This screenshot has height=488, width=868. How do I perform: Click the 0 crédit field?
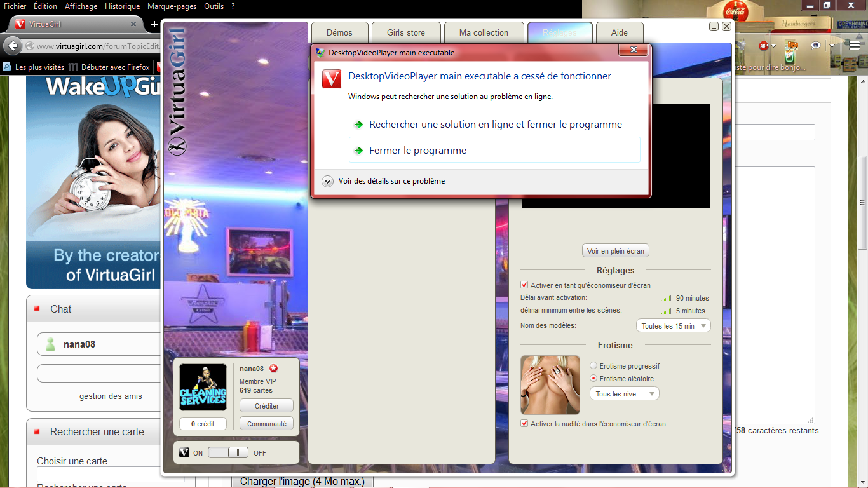(203, 424)
